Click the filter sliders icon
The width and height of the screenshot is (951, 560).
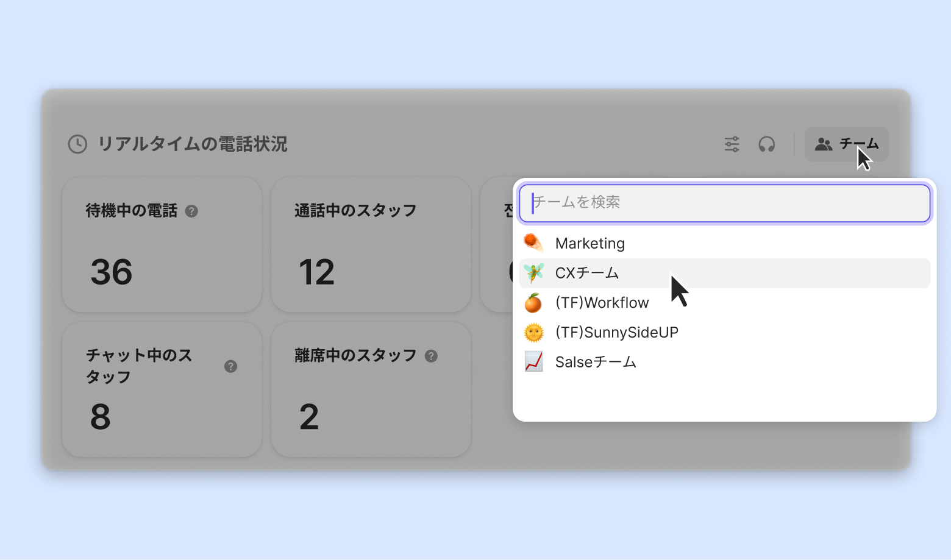click(732, 144)
